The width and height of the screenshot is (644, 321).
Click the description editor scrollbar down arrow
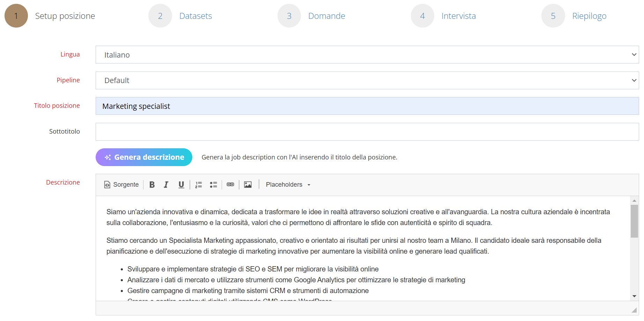point(634,296)
